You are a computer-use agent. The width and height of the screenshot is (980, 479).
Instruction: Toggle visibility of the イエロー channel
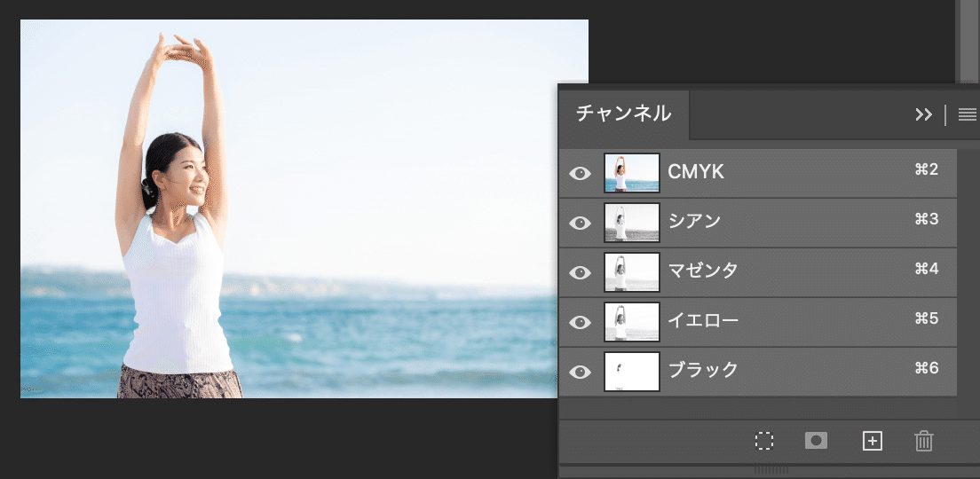(580, 322)
